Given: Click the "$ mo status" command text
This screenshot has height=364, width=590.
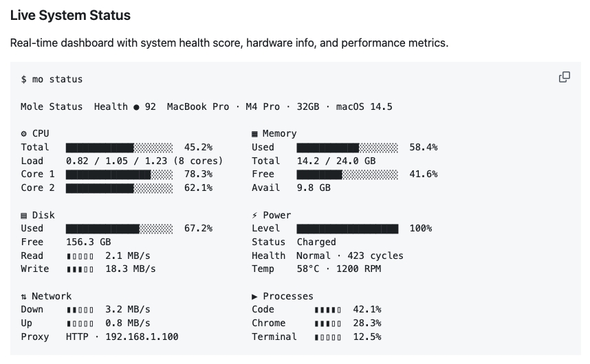Looking at the screenshot, I should 52,79.
